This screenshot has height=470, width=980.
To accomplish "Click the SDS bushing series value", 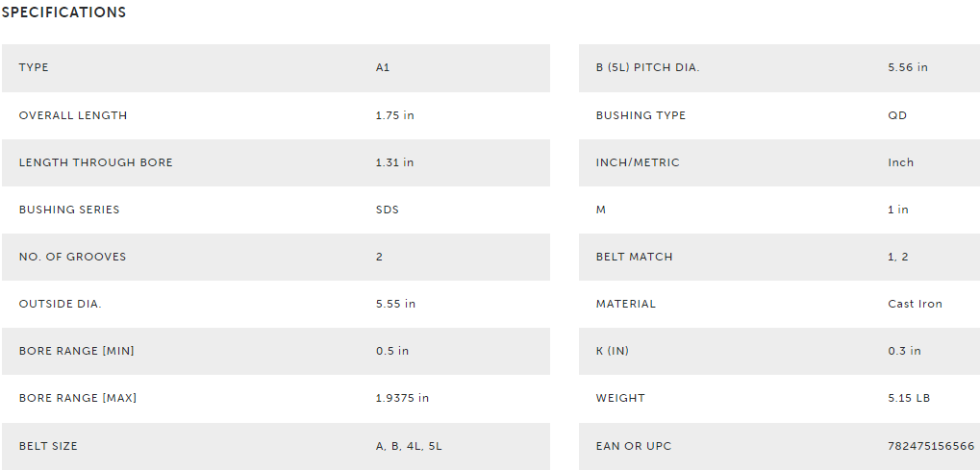I will (387, 210).
